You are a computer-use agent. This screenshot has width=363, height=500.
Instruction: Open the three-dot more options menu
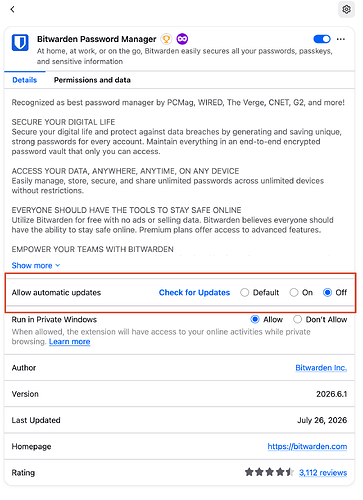click(341, 39)
